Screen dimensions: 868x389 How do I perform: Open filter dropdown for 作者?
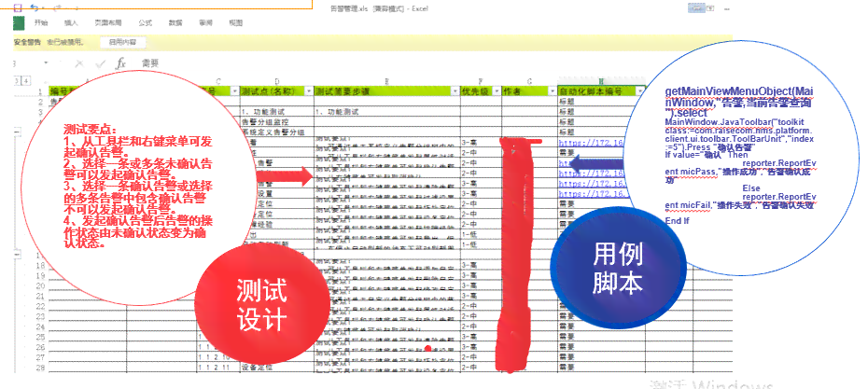(x=552, y=91)
